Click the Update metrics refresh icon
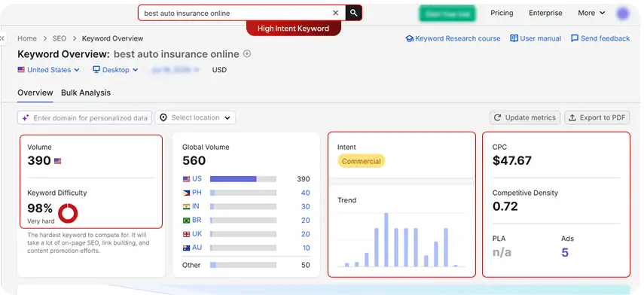 pyautogui.click(x=497, y=117)
